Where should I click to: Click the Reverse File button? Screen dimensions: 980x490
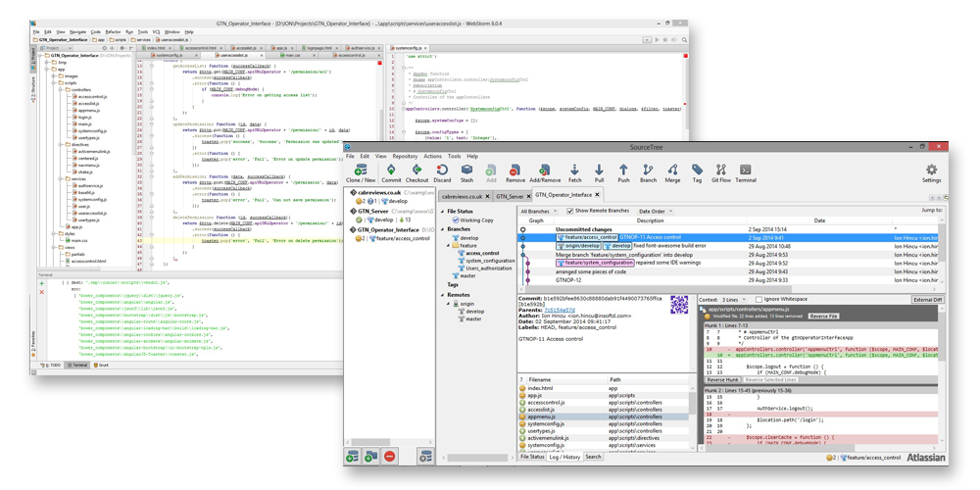[x=824, y=317]
